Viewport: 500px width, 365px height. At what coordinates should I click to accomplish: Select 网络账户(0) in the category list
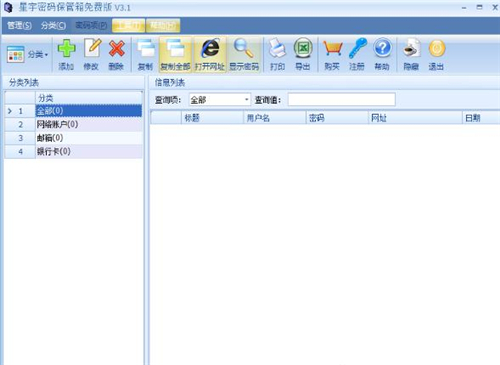point(89,124)
